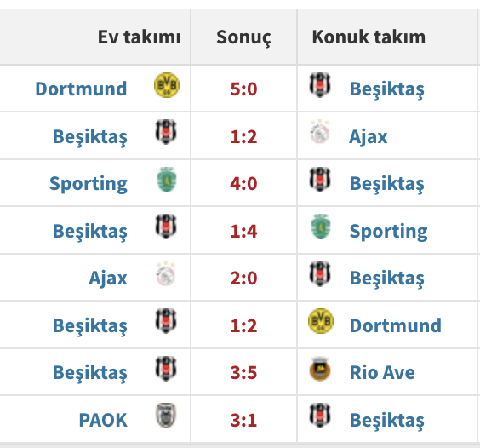Viewport: 480px width, 448px height.
Task: Click Dortmund crest in the away column
Action: coord(321,321)
